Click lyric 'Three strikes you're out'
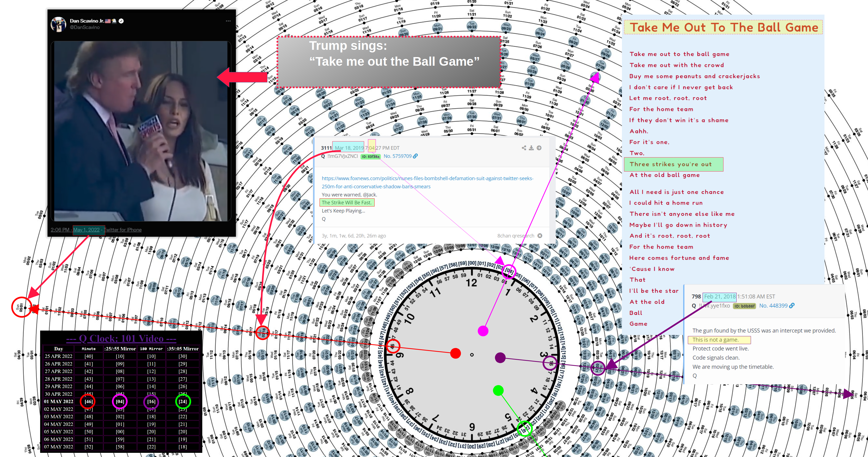 tap(670, 164)
